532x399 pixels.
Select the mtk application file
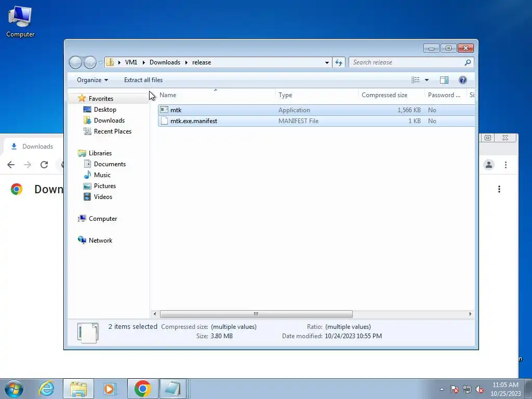[316, 110]
